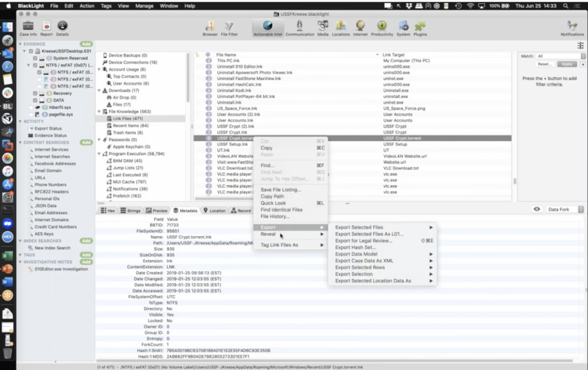Collapse CONTENT SEARCHES section
The height and width of the screenshot is (370, 588).
20,142
